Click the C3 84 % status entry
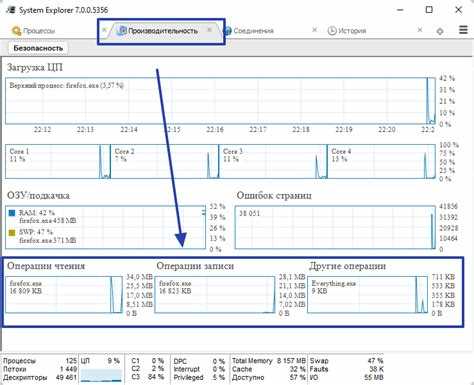 click(148, 377)
